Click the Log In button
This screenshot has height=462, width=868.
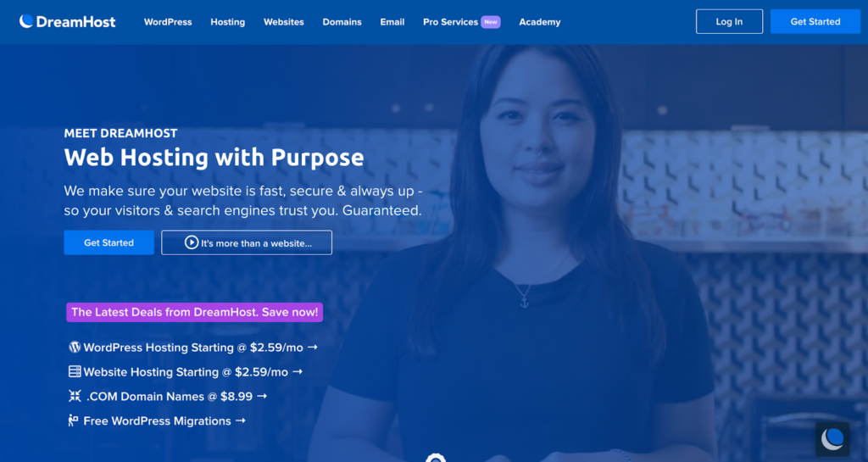coord(729,21)
